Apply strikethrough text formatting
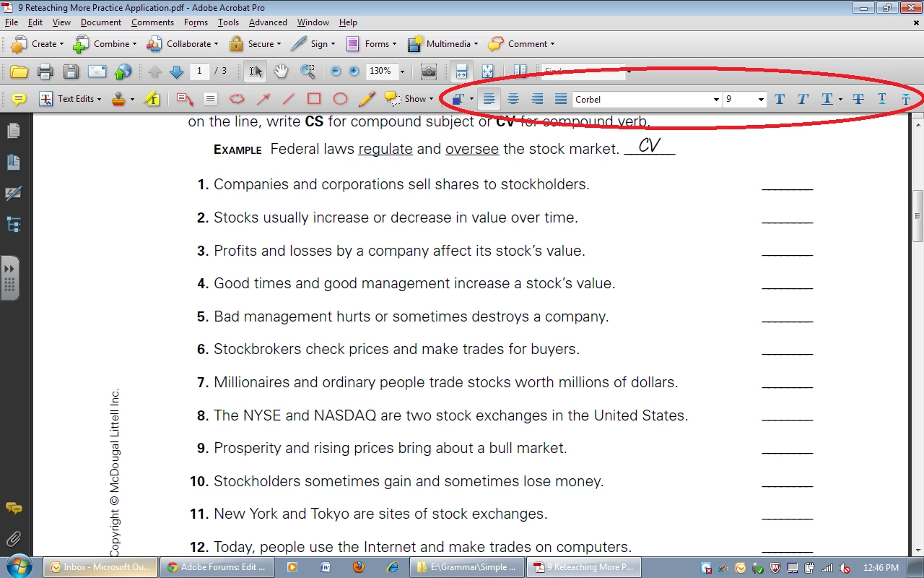The image size is (924, 578). 858,99
